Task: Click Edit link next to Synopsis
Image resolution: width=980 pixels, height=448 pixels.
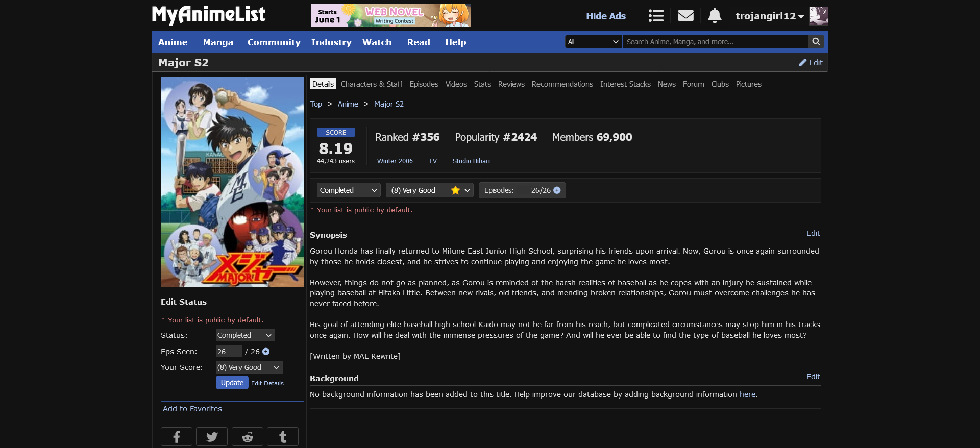Action: click(813, 233)
